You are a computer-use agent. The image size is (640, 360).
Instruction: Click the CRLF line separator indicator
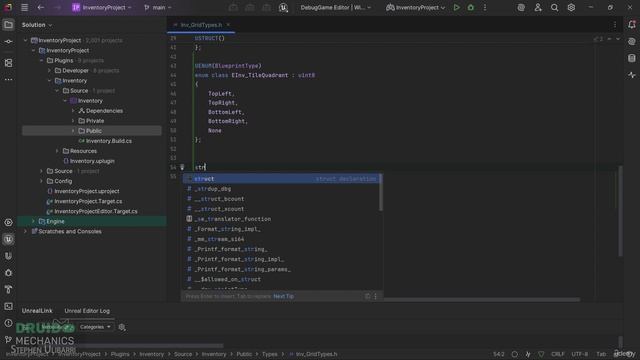coord(558,354)
